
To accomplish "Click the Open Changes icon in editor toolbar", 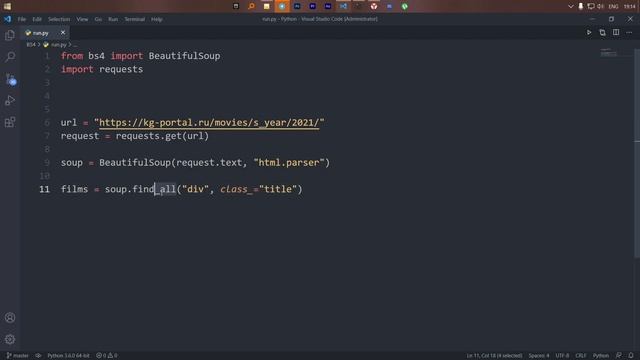I will [x=602, y=32].
